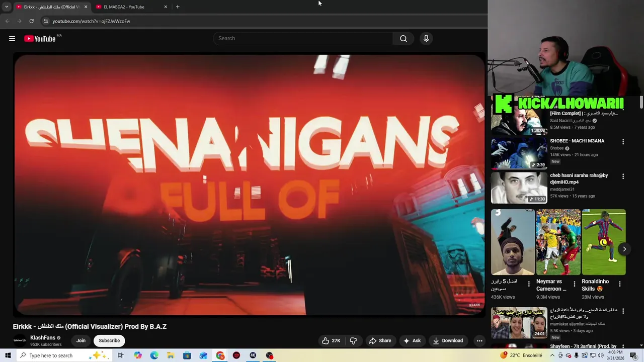Show hidden system tray icons
This screenshot has height=362, width=644.
[x=553, y=355]
